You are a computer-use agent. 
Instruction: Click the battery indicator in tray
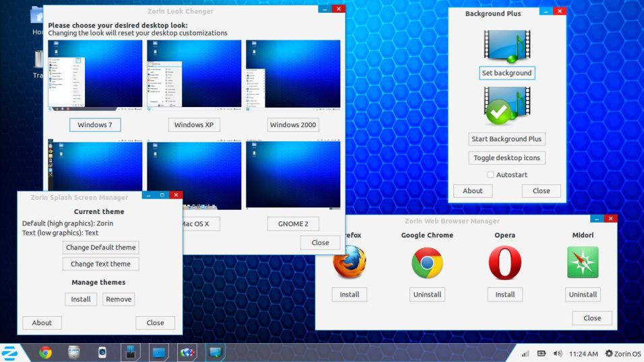point(542,353)
